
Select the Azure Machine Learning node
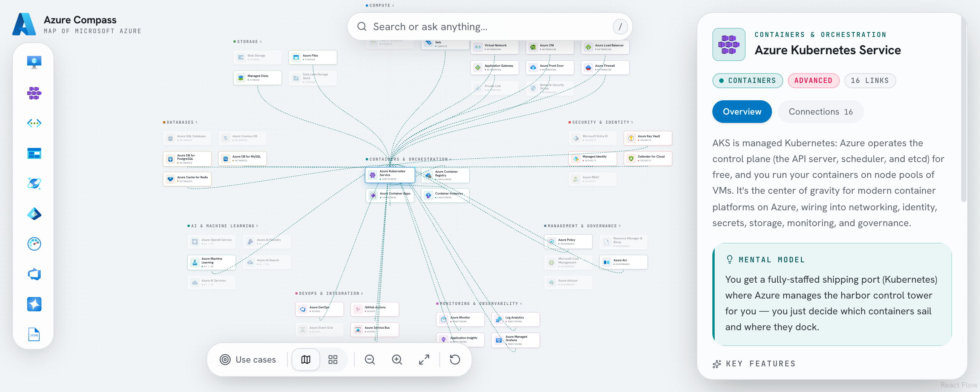(x=211, y=263)
